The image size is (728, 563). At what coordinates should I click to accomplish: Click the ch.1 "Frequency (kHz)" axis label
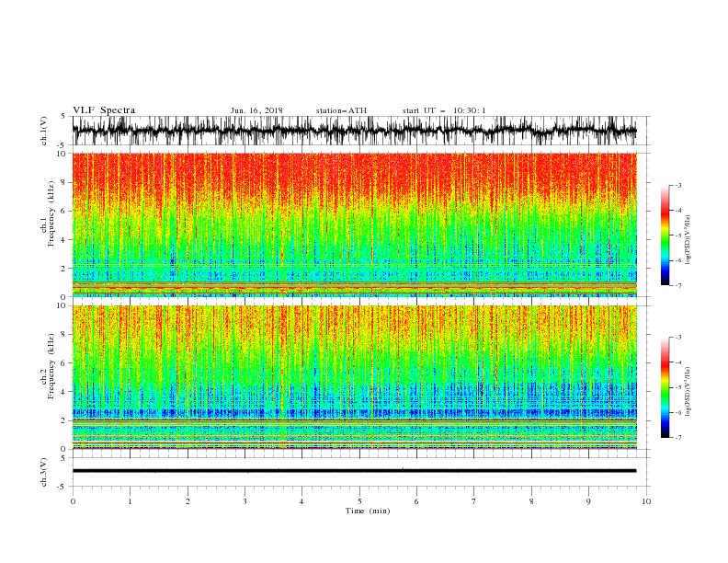click(51, 213)
